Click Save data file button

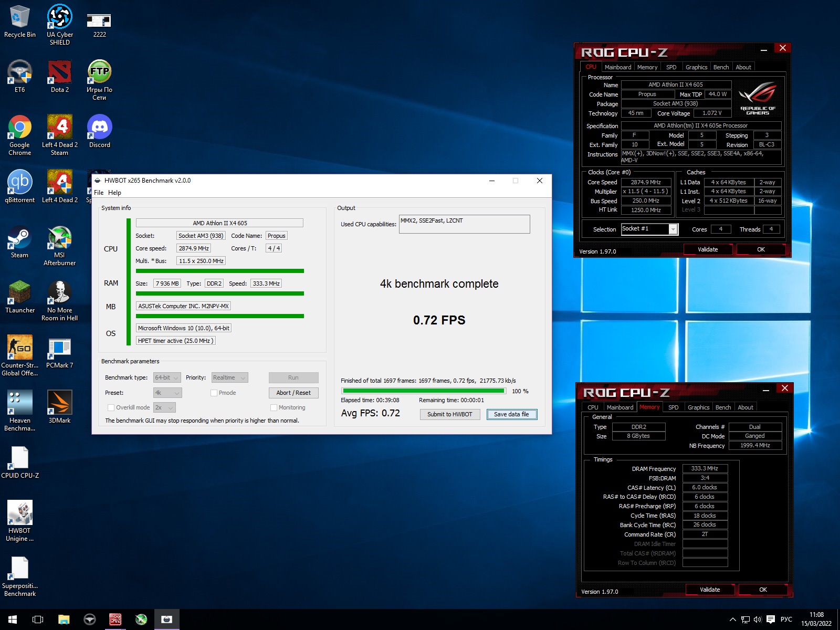click(x=511, y=414)
